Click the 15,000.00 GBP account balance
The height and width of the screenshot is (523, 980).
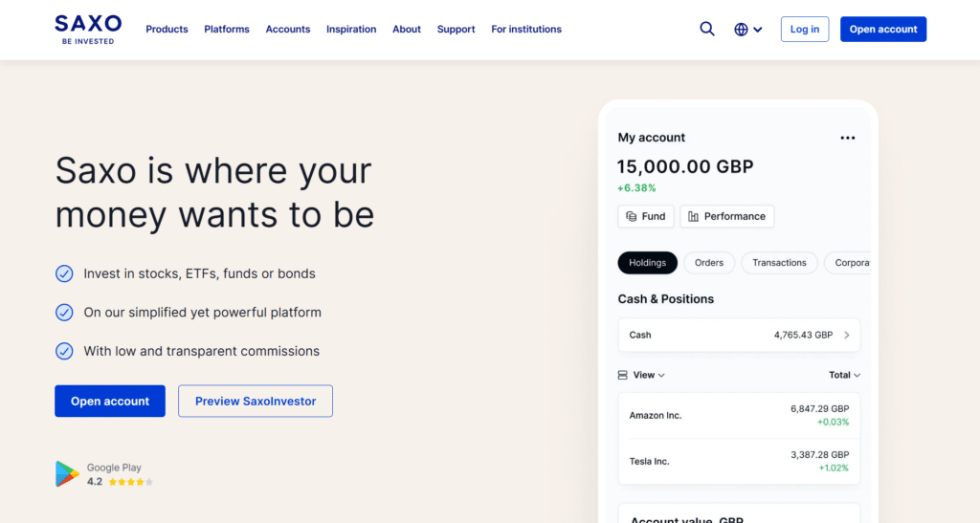click(x=685, y=166)
